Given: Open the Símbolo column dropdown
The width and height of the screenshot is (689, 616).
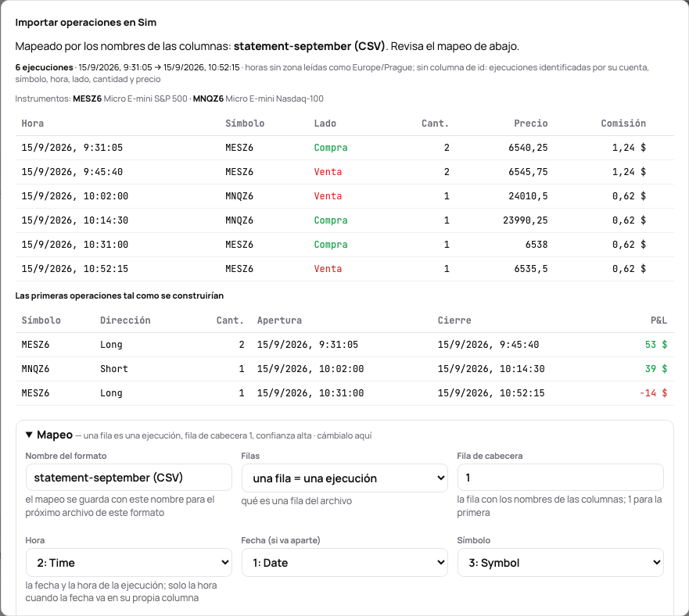Looking at the screenshot, I should point(560,562).
